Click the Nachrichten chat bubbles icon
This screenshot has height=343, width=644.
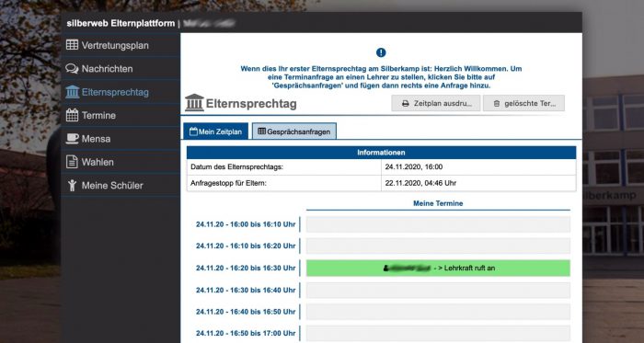72,69
